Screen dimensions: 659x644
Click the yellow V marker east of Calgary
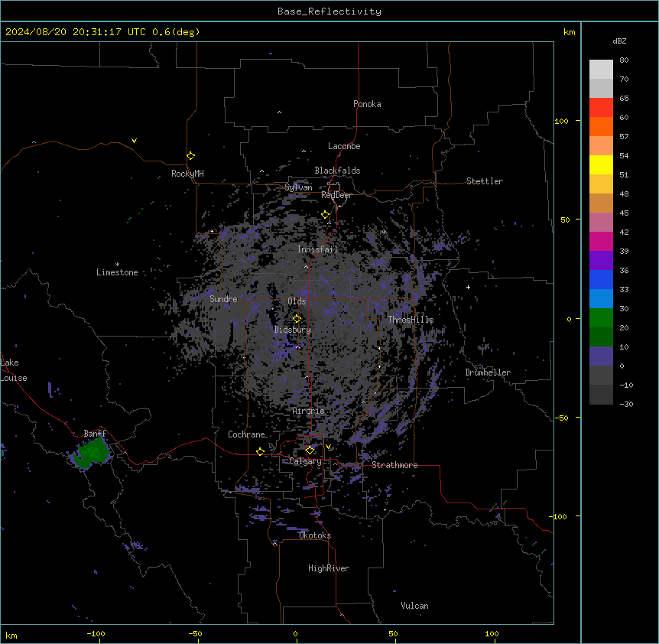coord(328,447)
